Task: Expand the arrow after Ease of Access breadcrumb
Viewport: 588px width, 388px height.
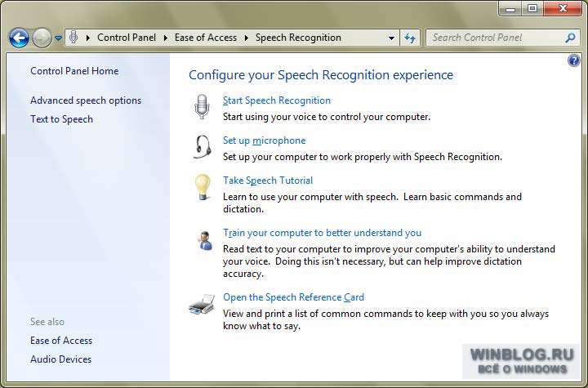Action: (x=247, y=38)
